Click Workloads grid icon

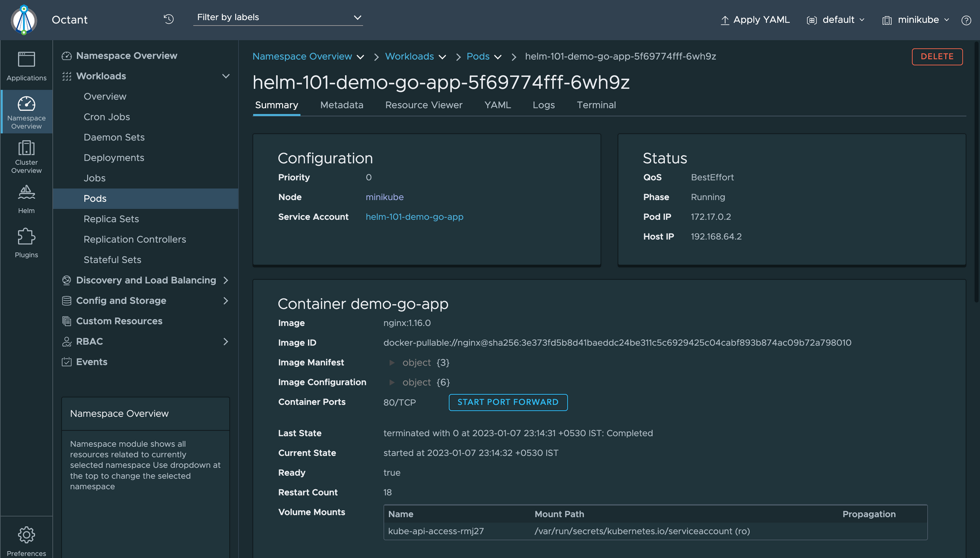point(67,76)
